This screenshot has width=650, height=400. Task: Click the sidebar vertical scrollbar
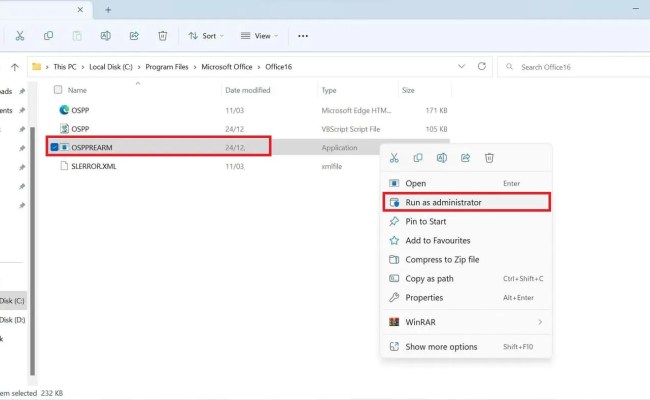click(x=32, y=251)
